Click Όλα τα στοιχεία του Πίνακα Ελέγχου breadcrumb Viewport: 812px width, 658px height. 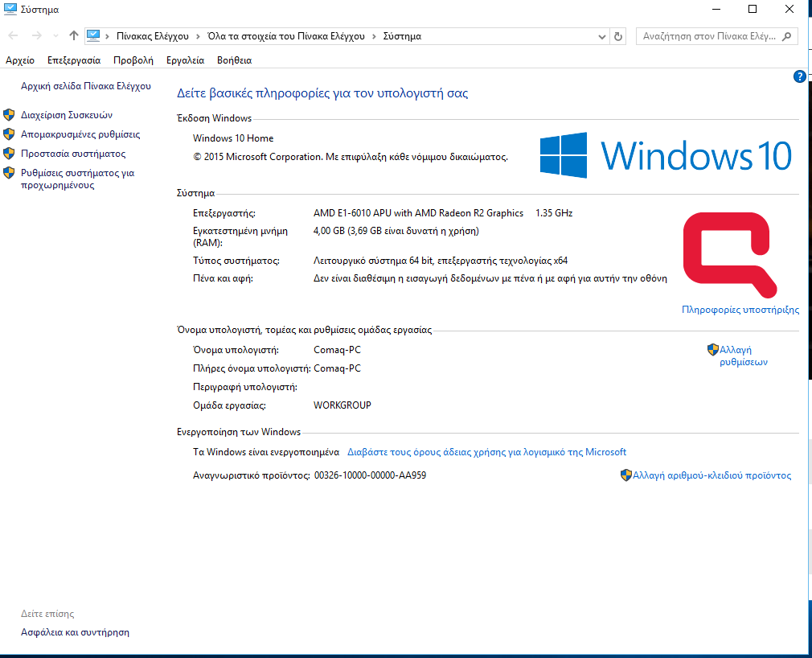[286, 36]
